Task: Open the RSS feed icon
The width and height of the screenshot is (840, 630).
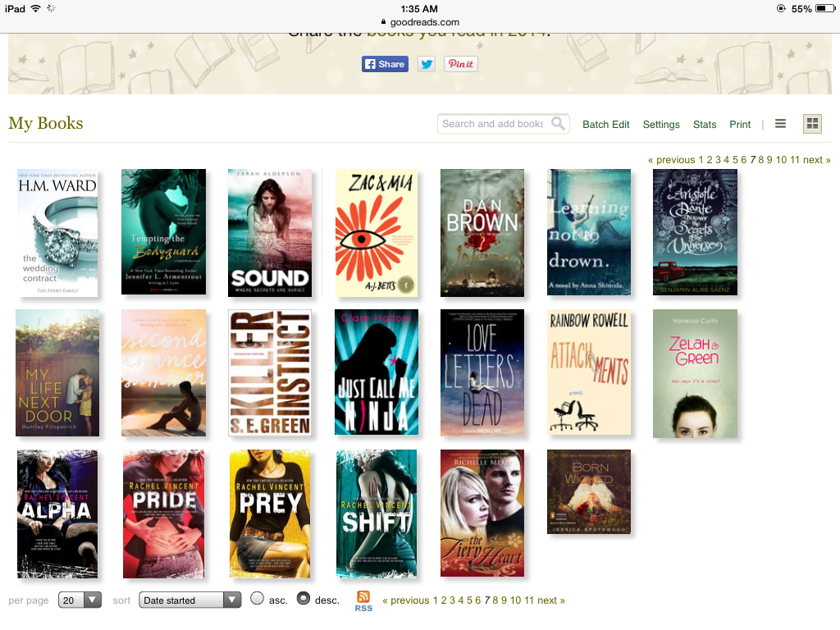Action: (x=363, y=601)
